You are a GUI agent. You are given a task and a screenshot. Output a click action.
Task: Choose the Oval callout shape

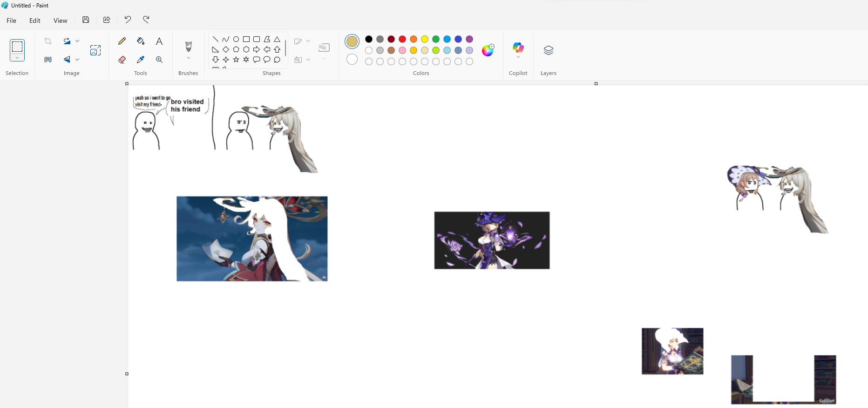pyautogui.click(x=267, y=60)
